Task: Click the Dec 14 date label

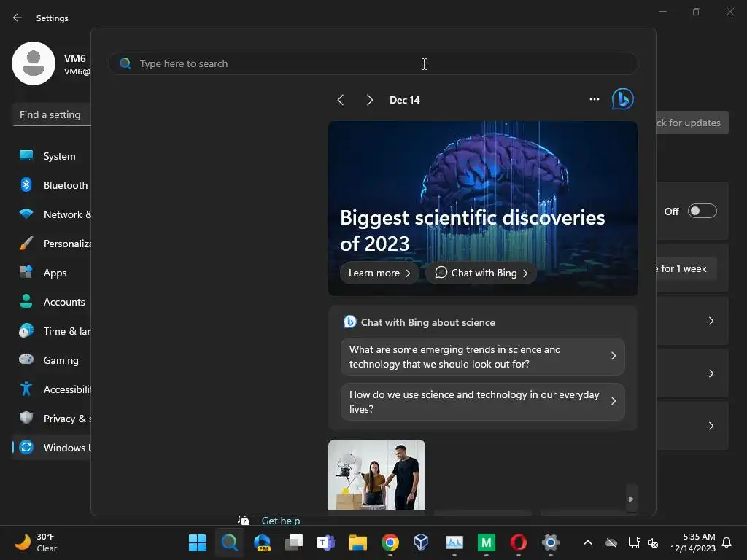Action: (404, 100)
